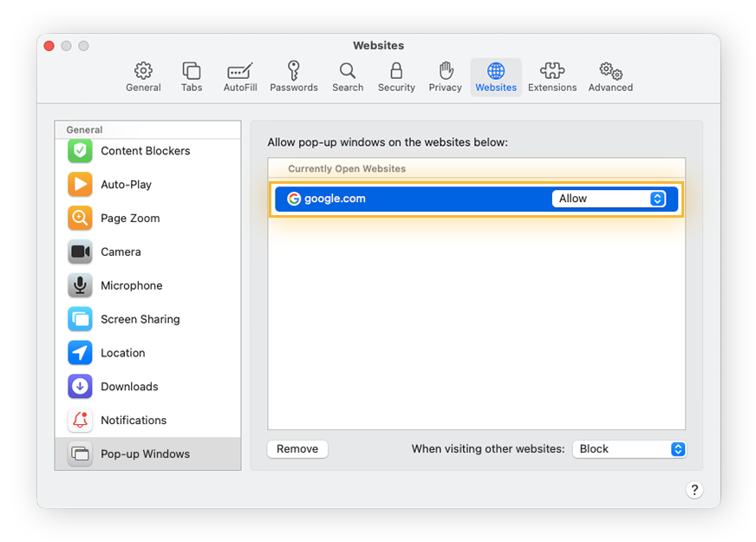This screenshot has height=542, width=756.
Task: Click the Downloads sidebar icon
Action: coord(80,386)
